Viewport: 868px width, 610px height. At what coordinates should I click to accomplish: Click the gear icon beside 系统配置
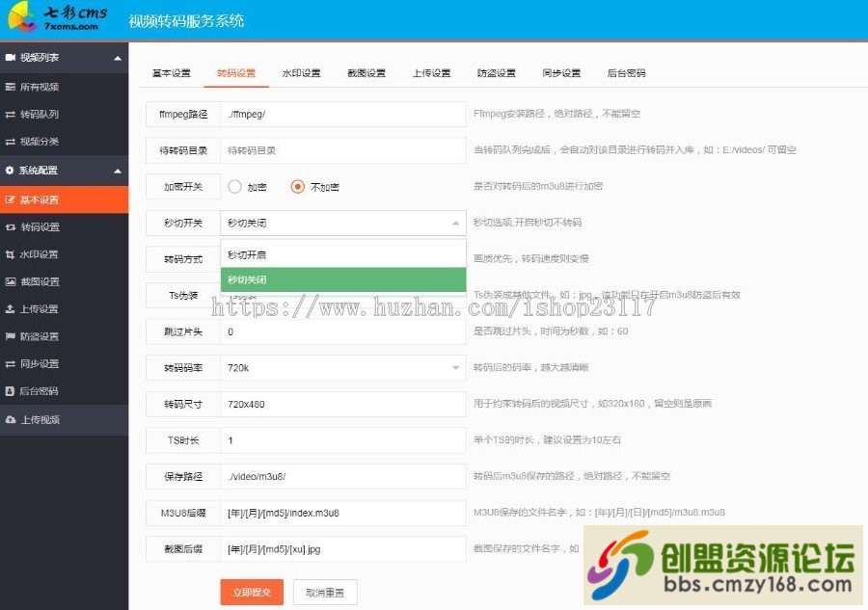10,171
